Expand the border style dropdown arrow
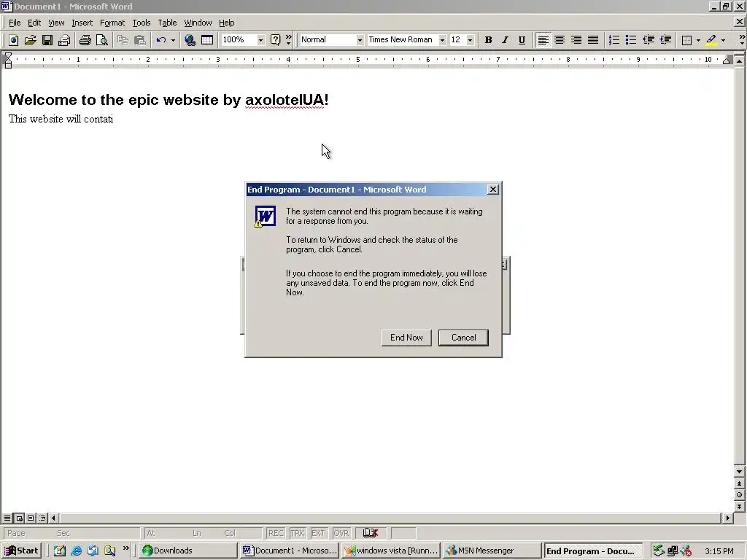 [698, 40]
